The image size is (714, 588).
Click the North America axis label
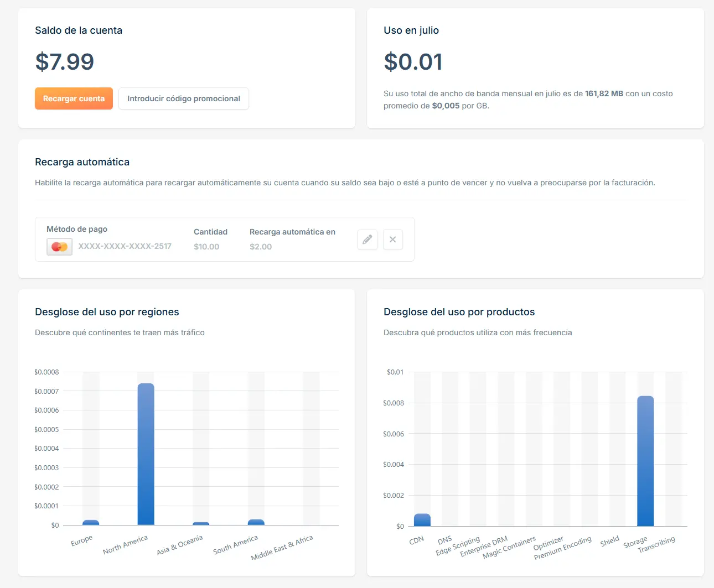pos(125,545)
